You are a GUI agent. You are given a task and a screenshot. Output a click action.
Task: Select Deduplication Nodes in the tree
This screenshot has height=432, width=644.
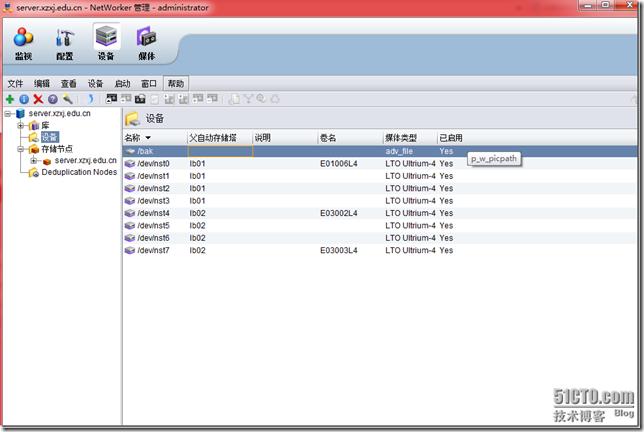pyautogui.click(x=79, y=172)
